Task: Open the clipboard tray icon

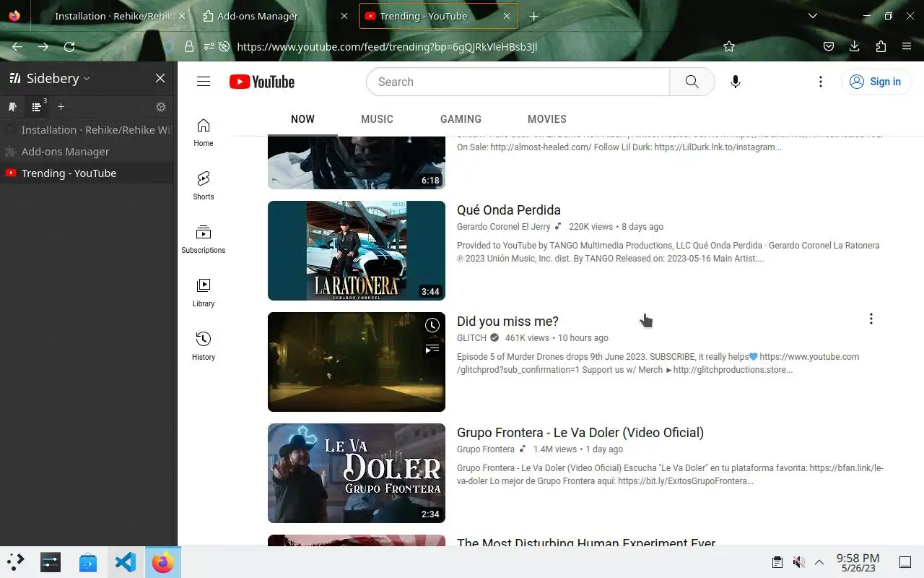Action: click(x=777, y=562)
